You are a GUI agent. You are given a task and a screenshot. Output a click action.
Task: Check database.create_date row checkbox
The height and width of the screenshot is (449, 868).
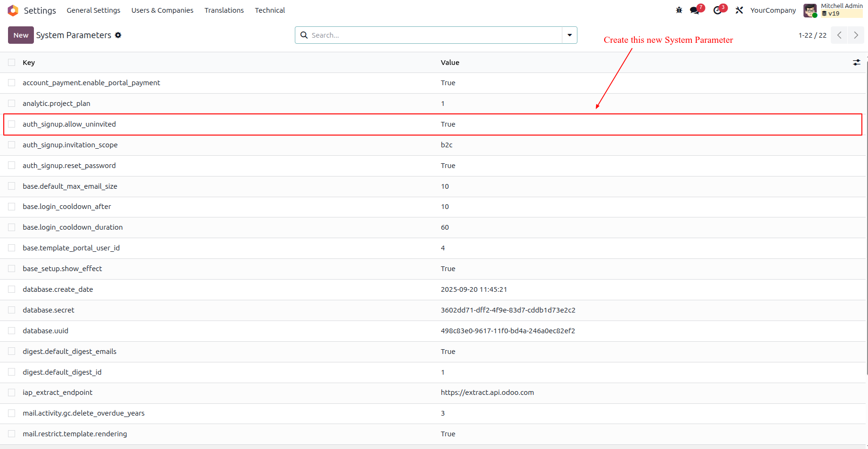click(x=12, y=289)
